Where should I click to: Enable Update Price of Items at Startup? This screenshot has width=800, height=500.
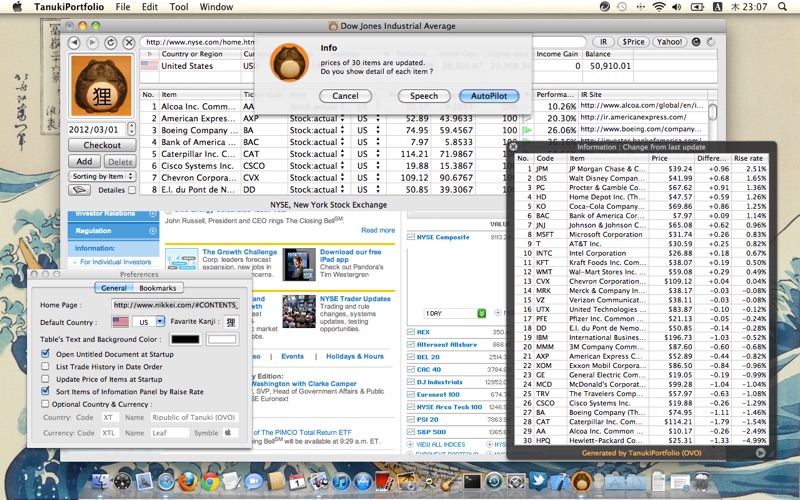pyautogui.click(x=45, y=379)
